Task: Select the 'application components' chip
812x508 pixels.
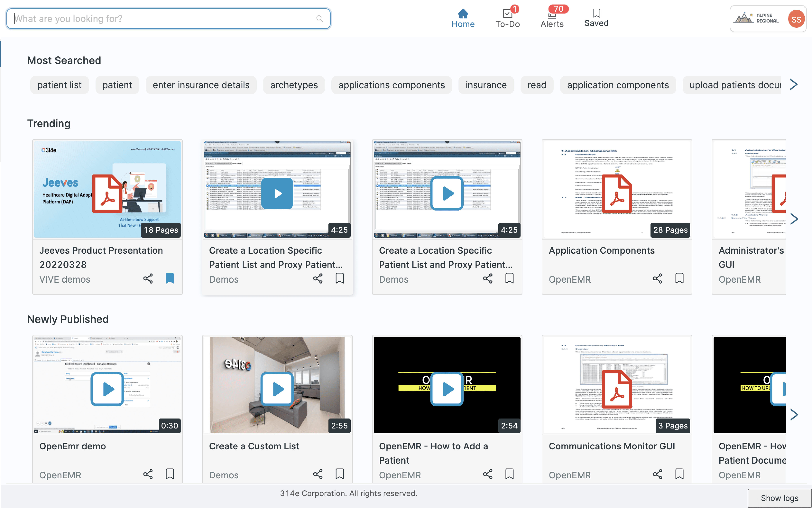Action: pyautogui.click(x=618, y=85)
